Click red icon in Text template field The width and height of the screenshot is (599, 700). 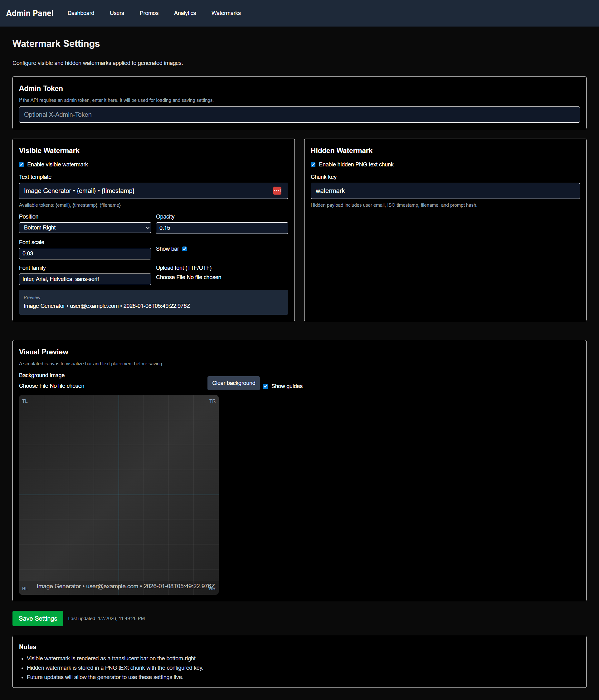[277, 191]
